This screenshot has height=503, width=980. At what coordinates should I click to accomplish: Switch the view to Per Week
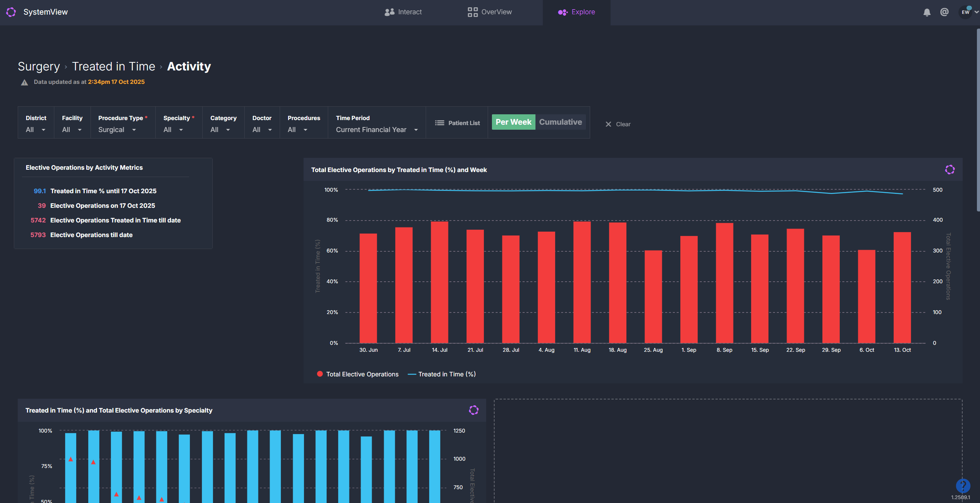tap(513, 122)
